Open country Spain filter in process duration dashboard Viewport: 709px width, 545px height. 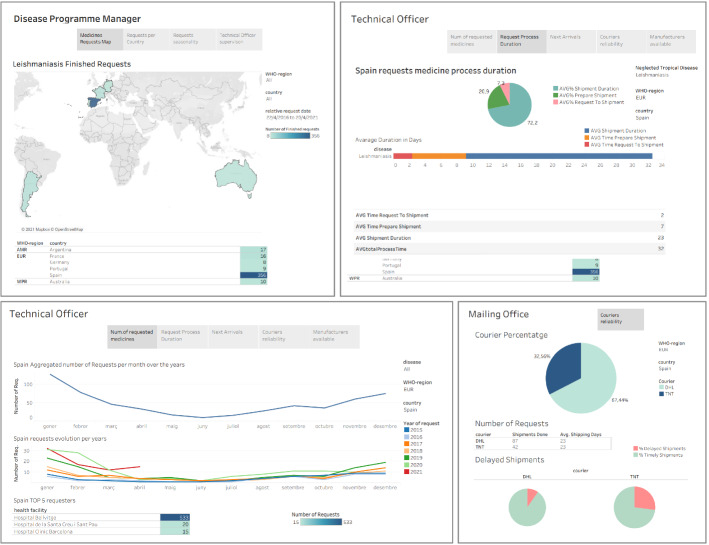[644, 114]
